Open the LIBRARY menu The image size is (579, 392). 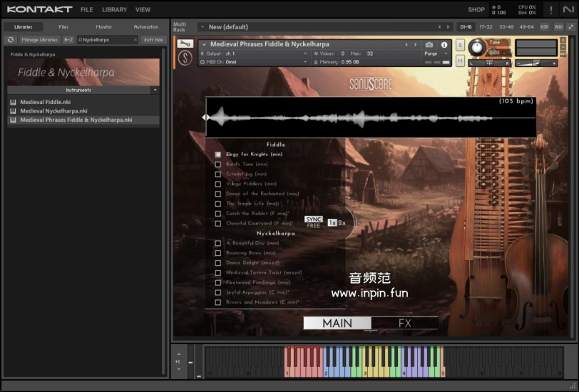click(115, 10)
